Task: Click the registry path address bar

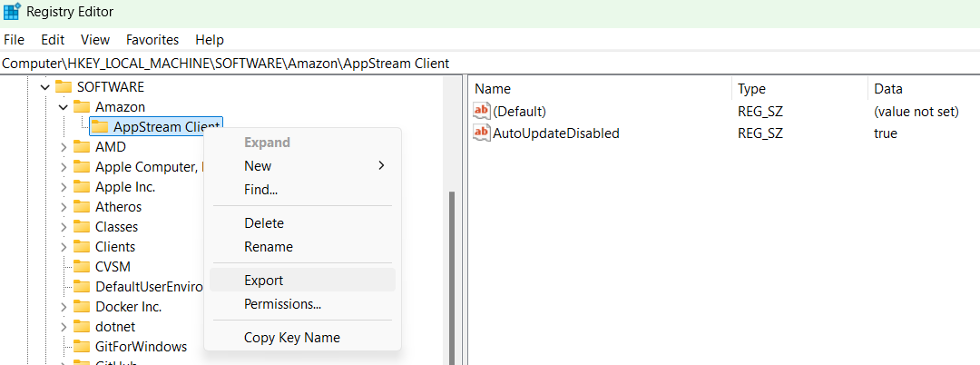Action: tap(490, 64)
